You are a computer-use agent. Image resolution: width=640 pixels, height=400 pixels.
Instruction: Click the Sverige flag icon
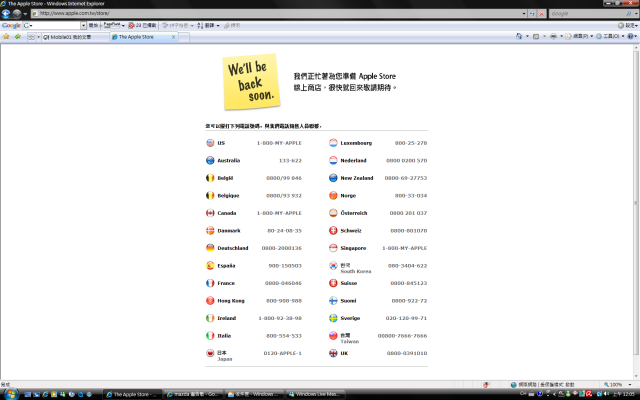(x=333, y=318)
